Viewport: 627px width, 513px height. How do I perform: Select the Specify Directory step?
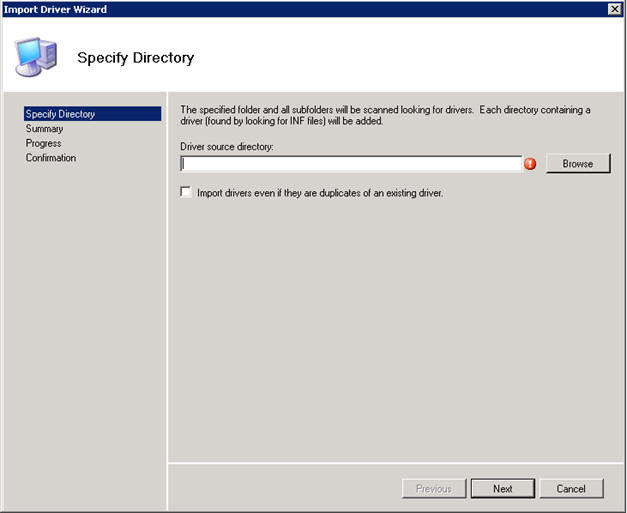92,114
